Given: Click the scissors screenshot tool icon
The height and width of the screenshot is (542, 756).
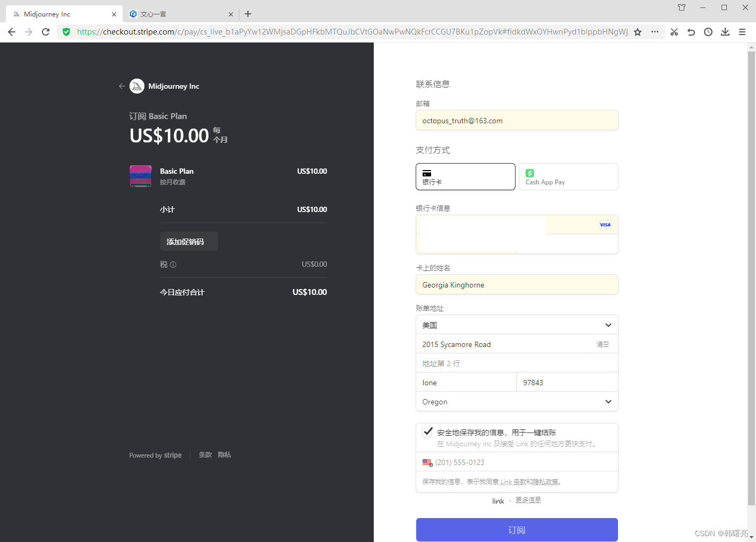Looking at the screenshot, I should 674,32.
